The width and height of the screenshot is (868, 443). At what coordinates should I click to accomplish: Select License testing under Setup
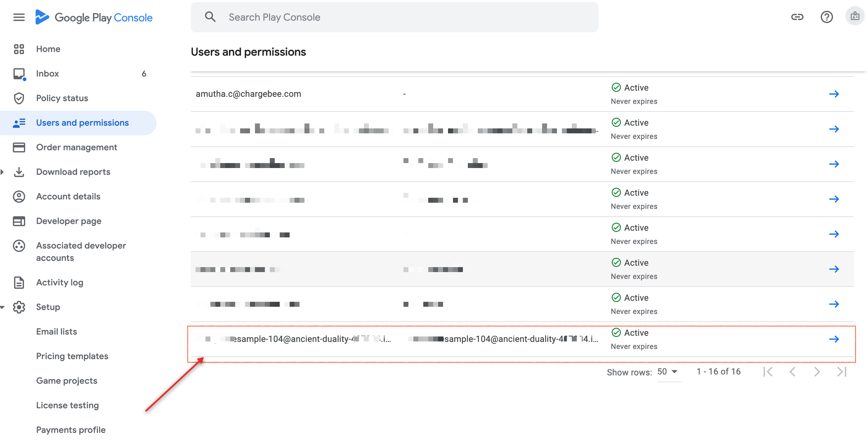click(67, 405)
